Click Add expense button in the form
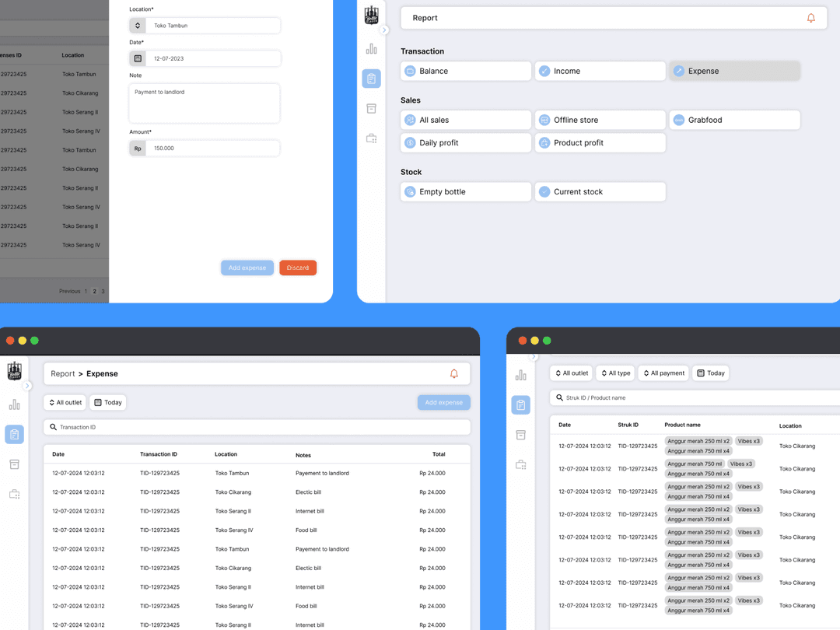 click(247, 268)
